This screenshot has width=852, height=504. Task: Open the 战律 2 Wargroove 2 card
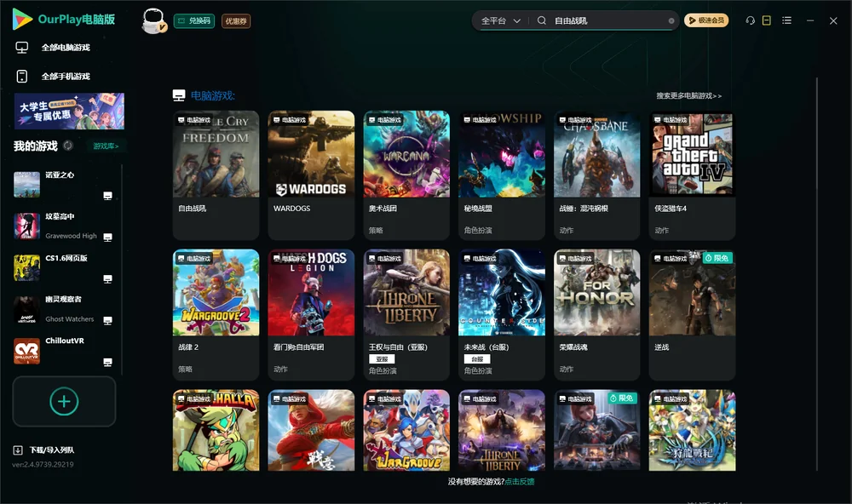pos(216,314)
